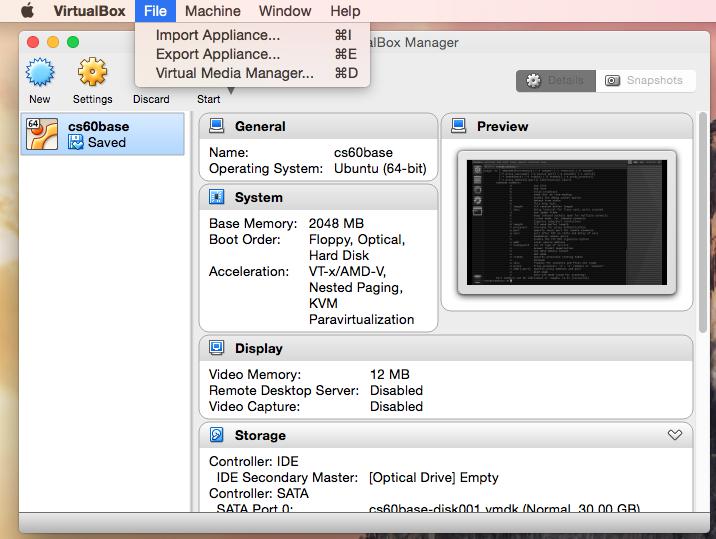Click the Storage section header
This screenshot has width=716, height=539.
coord(446,435)
